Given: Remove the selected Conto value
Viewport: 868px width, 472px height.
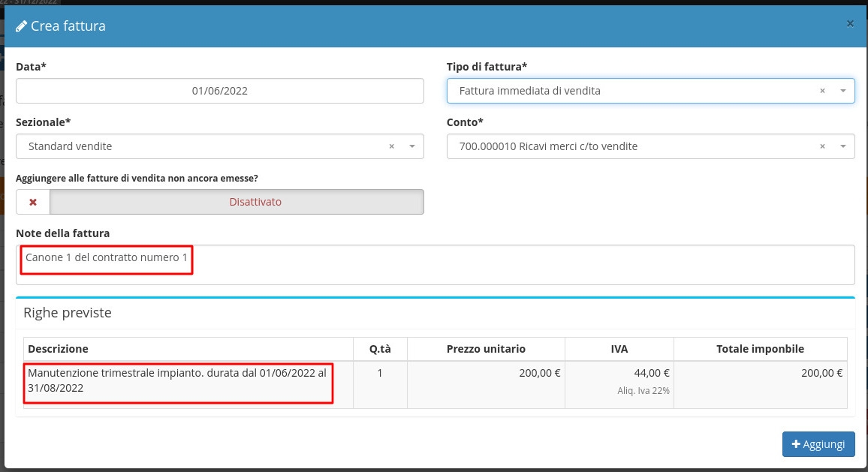Looking at the screenshot, I should (x=822, y=146).
